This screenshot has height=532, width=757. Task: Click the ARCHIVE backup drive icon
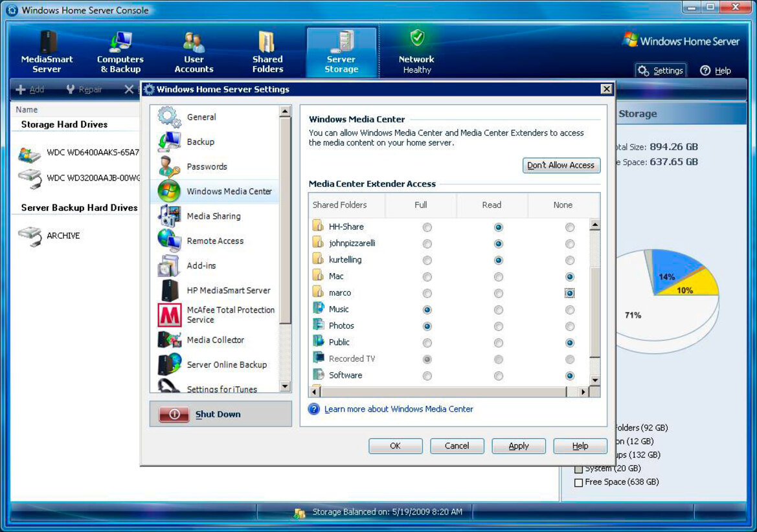(30, 236)
